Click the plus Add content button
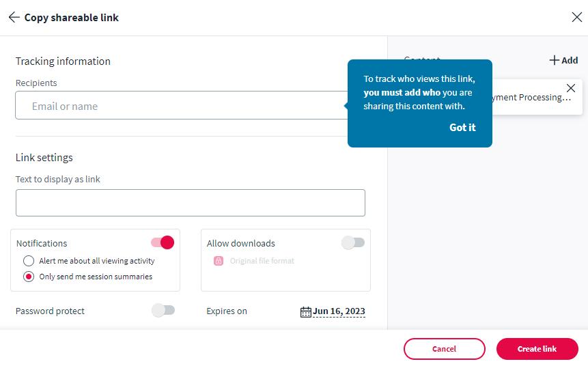588x366 pixels. pyautogui.click(x=563, y=60)
